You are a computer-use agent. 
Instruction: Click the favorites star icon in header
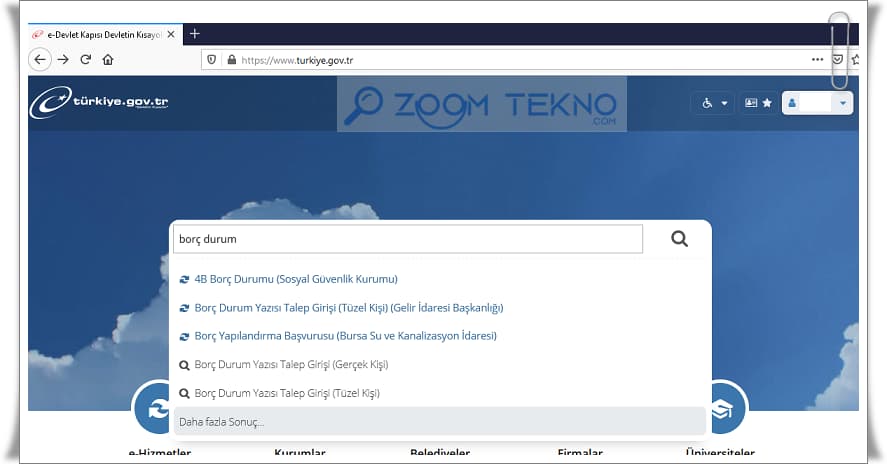767,103
